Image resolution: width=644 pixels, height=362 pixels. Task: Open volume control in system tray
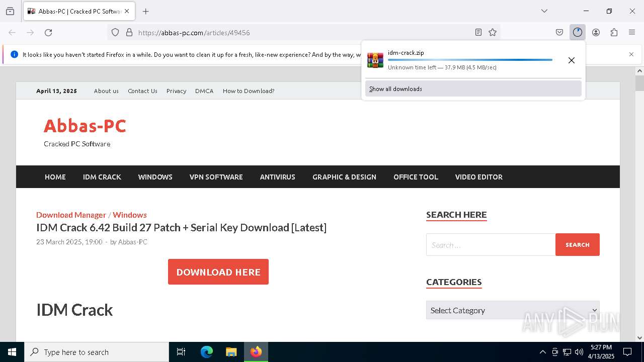579,352
